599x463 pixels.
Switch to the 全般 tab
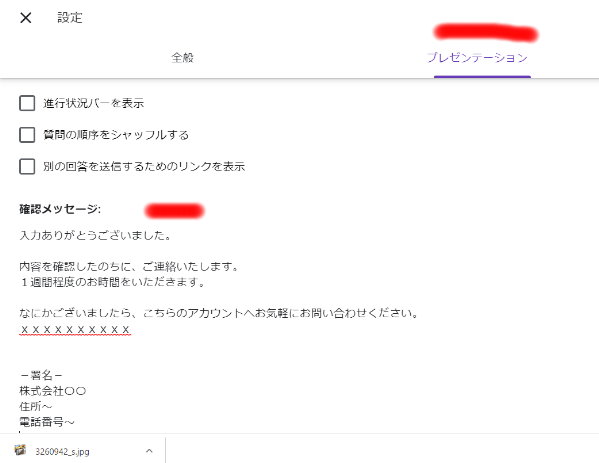coord(183,58)
